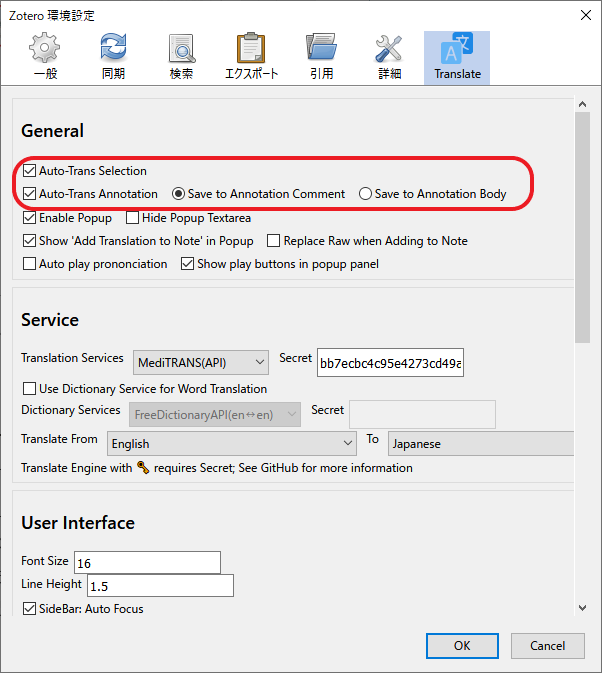Click the key icon beside Translate Engine text
The image size is (602, 673).
(x=143, y=467)
